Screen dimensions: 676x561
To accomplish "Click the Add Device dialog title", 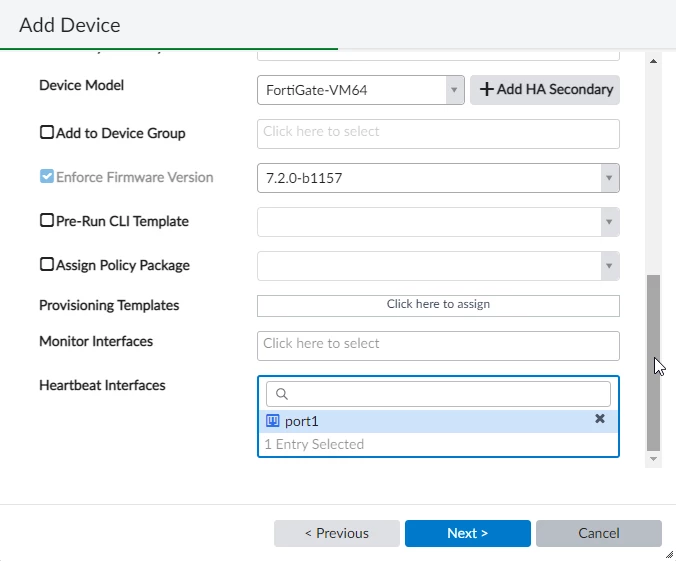I will pos(70,25).
